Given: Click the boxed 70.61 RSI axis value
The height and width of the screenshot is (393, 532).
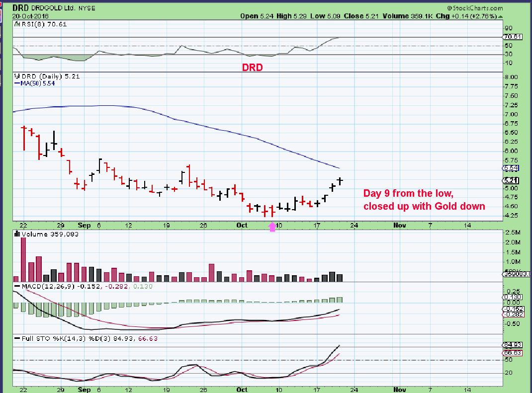Looking at the screenshot, I should 513,37.
